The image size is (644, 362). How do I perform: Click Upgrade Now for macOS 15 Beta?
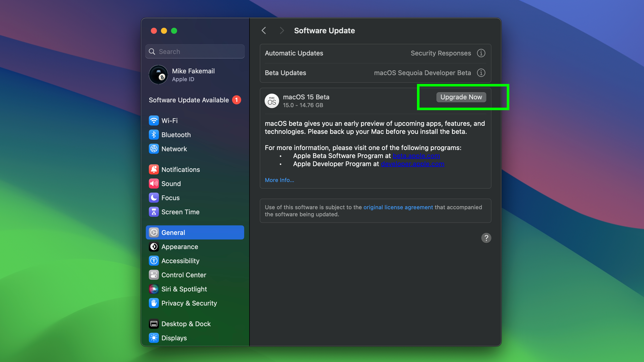461,97
